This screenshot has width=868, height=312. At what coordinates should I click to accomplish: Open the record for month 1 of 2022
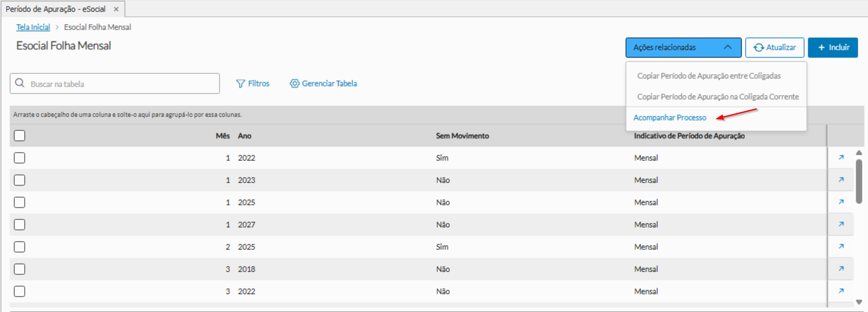tap(841, 158)
